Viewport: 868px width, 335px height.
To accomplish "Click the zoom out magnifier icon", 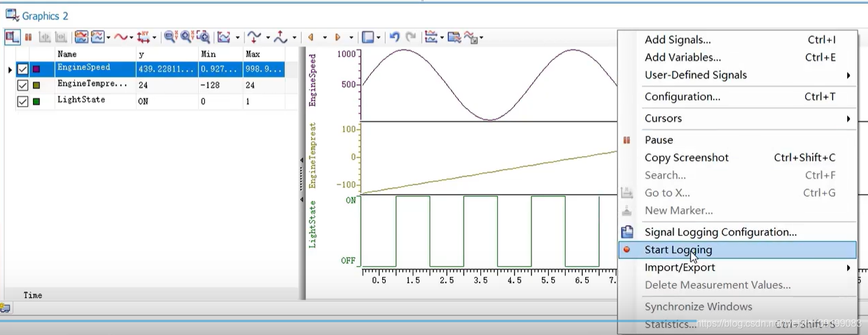I will 171,37.
